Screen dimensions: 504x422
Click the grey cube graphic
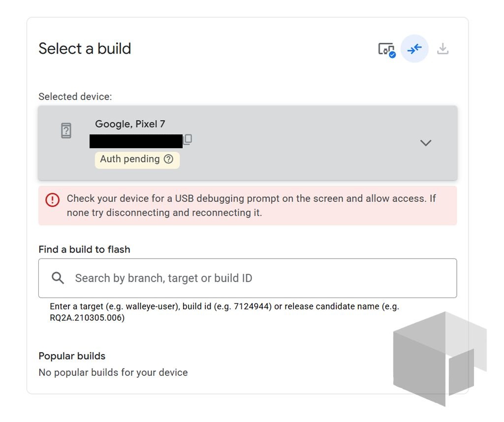[440, 358]
